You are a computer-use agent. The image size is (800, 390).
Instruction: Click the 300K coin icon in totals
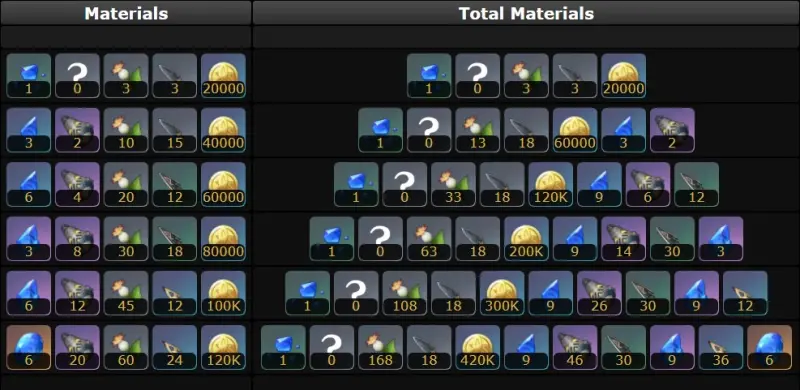[502, 293]
